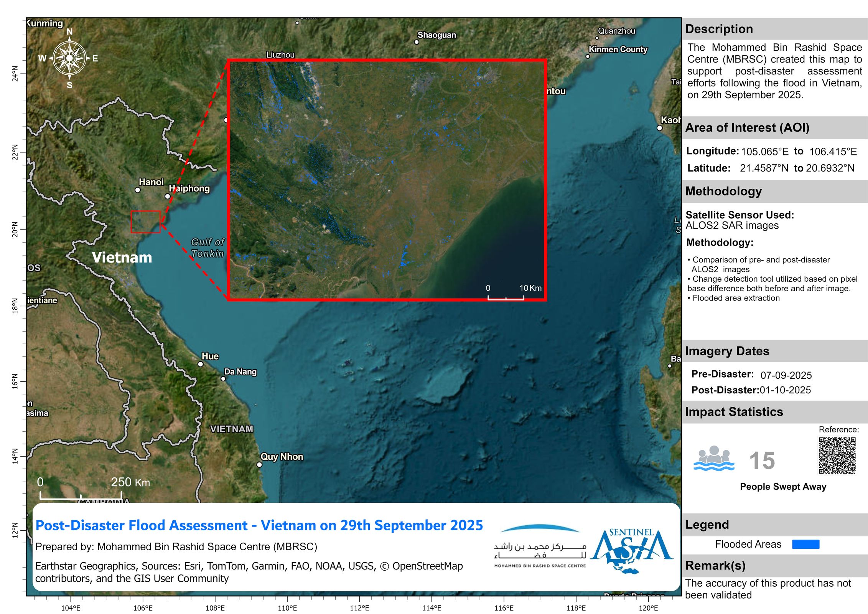This screenshot has width=868, height=614.
Task: Click the compass rose icon
Action: click(69, 58)
